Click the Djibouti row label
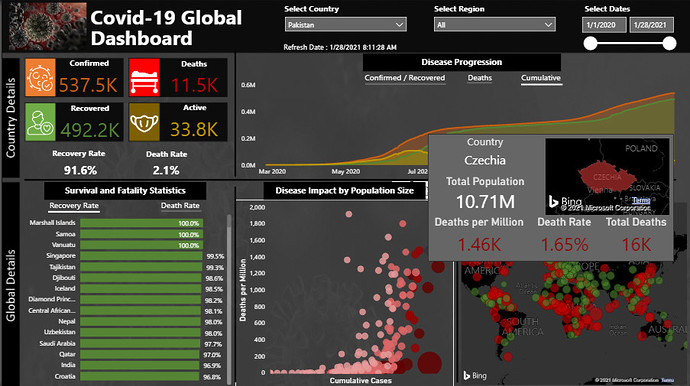690x386 pixels. tap(64, 278)
